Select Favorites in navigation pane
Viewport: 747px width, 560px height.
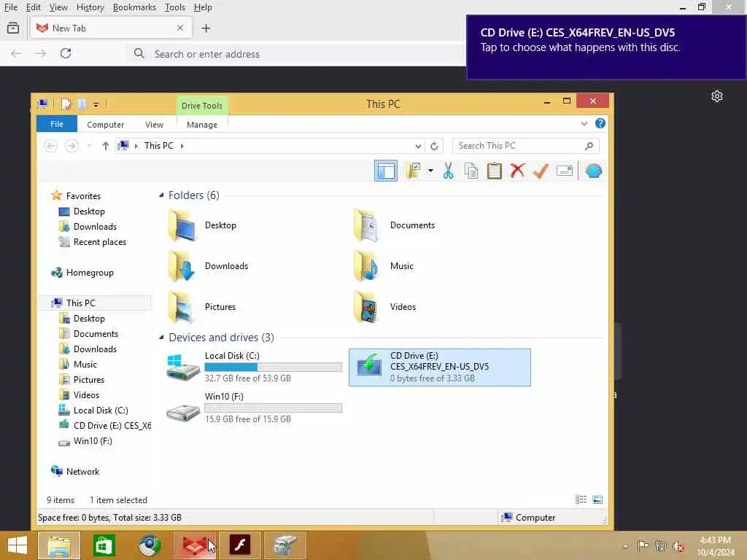click(x=77, y=195)
